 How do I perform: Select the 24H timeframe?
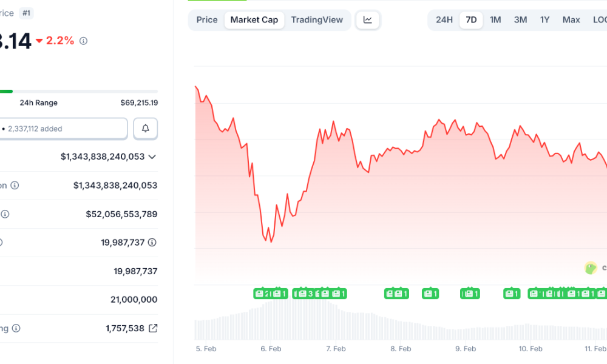click(x=444, y=19)
